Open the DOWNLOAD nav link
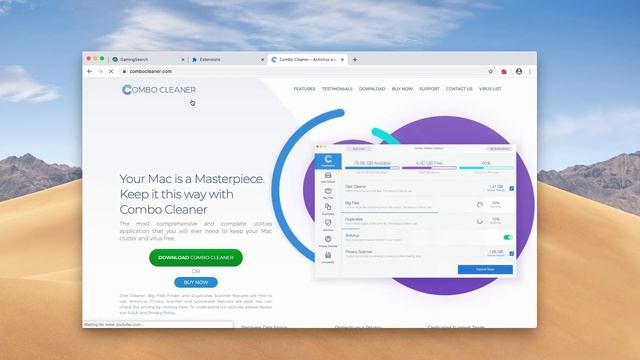The width and height of the screenshot is (640, 360). (372, 89)
